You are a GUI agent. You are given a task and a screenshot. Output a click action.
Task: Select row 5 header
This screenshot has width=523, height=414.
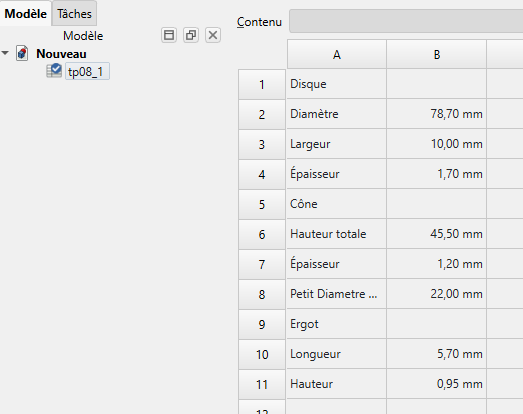coord(262,204)
